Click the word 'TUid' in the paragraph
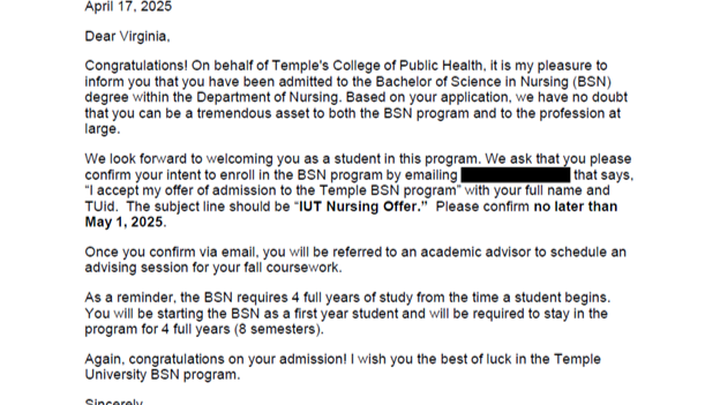Viewport: 720px width, 405px height. point(99,207)
